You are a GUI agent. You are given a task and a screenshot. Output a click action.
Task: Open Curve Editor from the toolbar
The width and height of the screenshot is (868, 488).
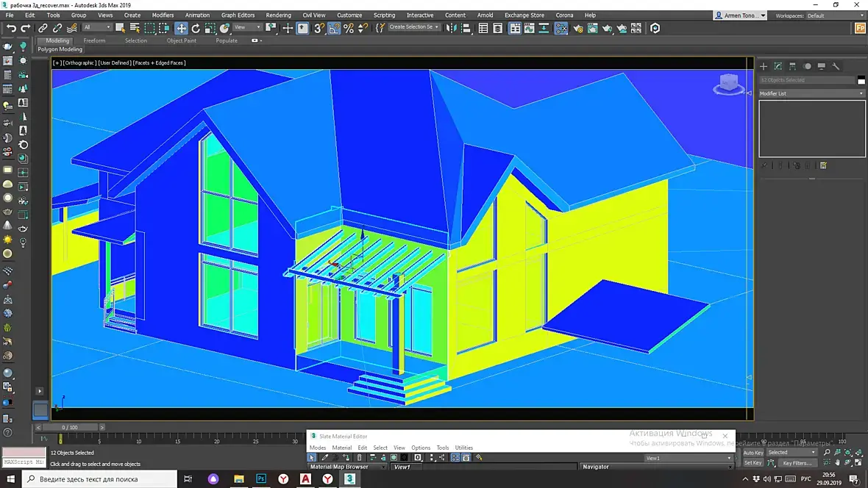[x=529, y=28]
